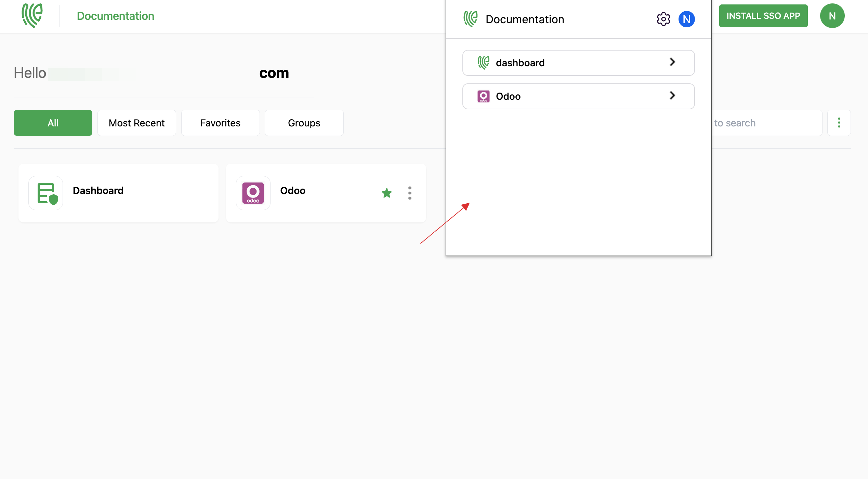Toggle the Odoo favorite star
Screen dimensions: 868x479
[387, 193]
